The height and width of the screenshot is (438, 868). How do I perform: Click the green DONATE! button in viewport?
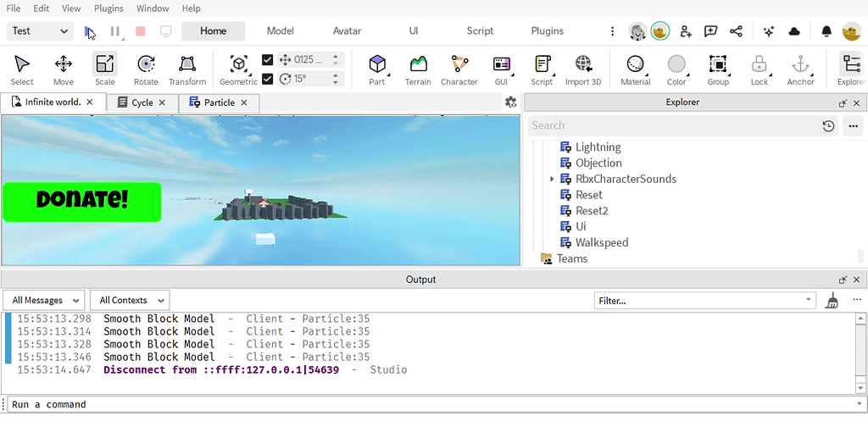click(82, 202)
